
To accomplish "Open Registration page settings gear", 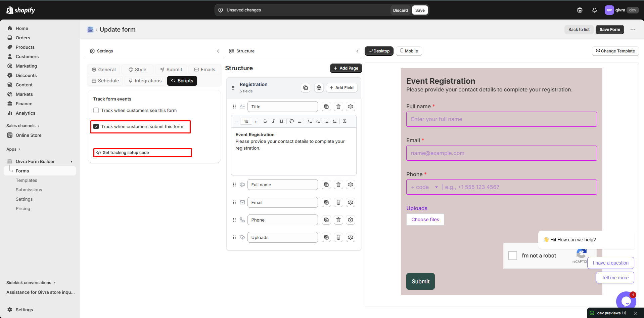I will coord(319,88).
